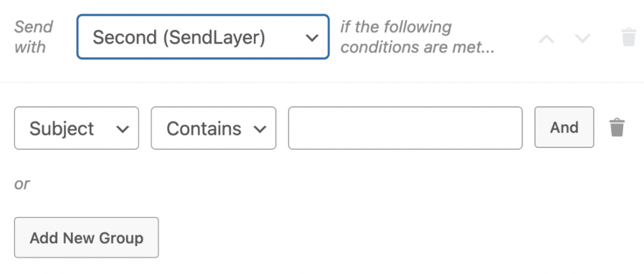Open the 'Send with' connection dropdown
The width and height of the screenshot is (644, 274).
tap(203, 37)
